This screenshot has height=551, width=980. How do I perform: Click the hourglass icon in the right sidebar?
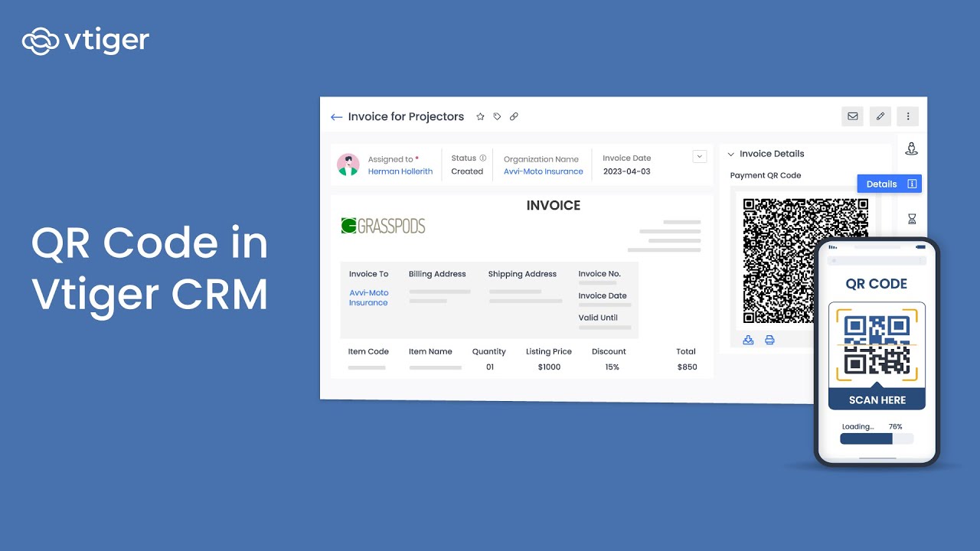(x=912, y=219)
